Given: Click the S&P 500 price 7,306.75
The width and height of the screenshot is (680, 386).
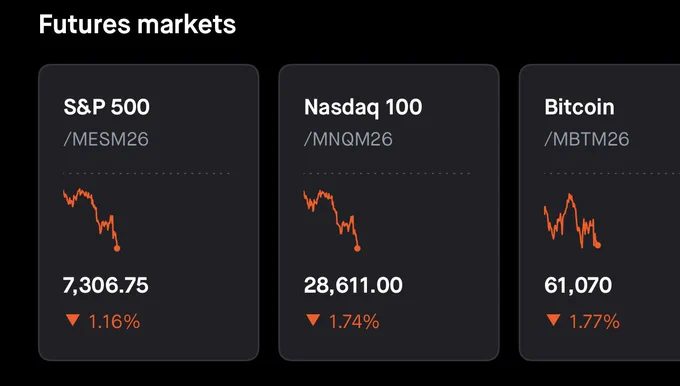Looking at the screenshot, I should pos(106,285).
